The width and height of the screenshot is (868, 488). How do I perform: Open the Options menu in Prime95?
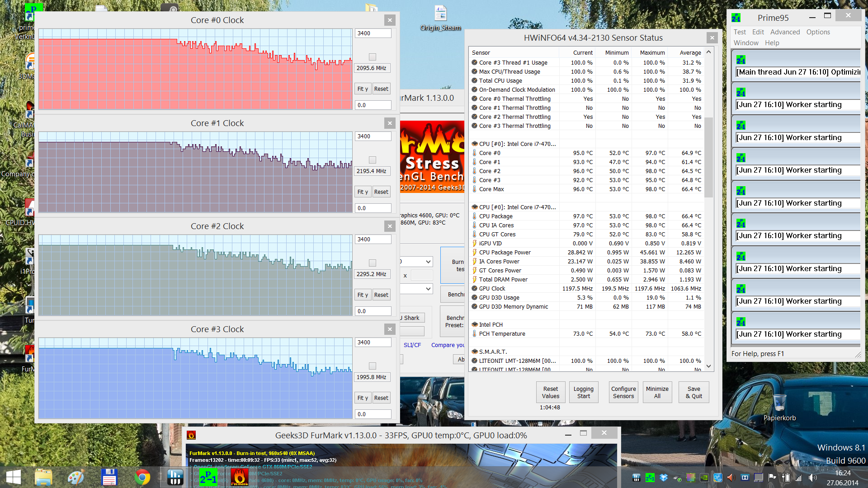pyautogui.click(x=818, y=32)
